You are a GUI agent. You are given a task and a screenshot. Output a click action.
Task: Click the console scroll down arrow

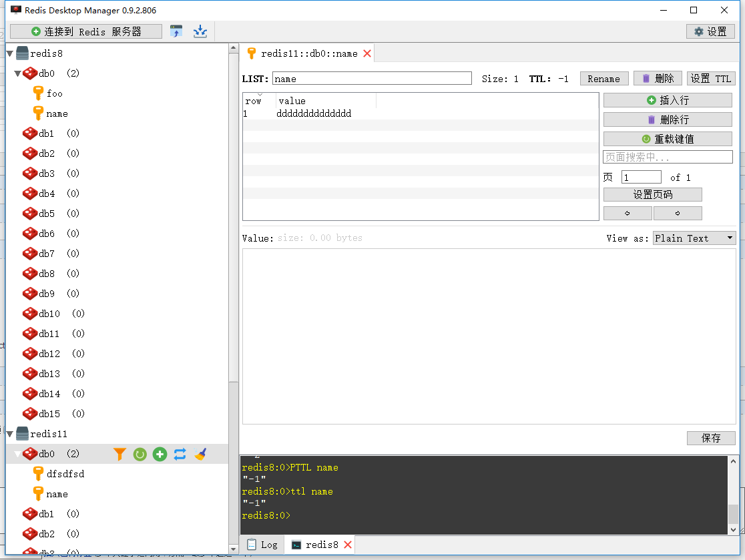(x=733, y=529)
